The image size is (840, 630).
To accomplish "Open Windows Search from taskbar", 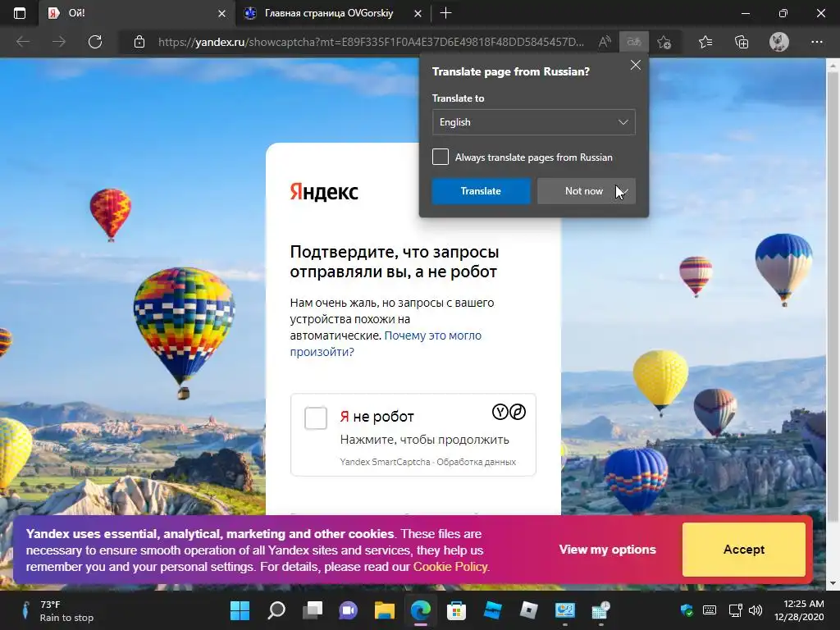I will click(276, 610).
